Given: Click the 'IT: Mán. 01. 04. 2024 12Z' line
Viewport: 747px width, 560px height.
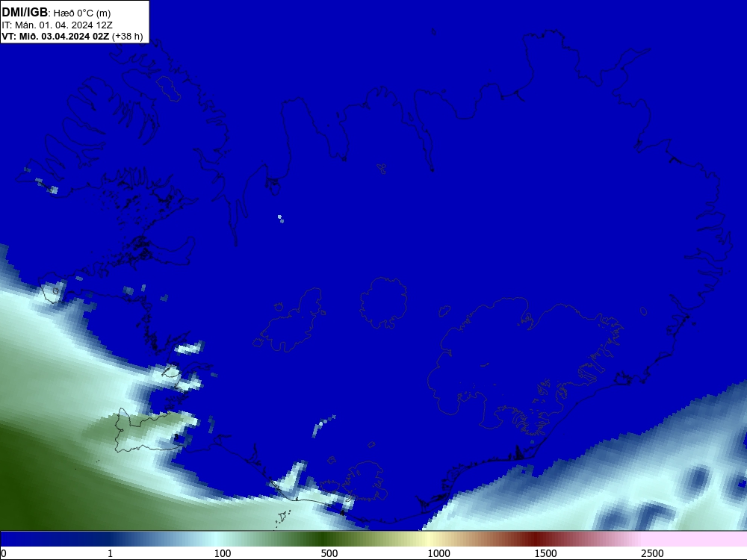Looking at the screenshot, I should (57, 25).
